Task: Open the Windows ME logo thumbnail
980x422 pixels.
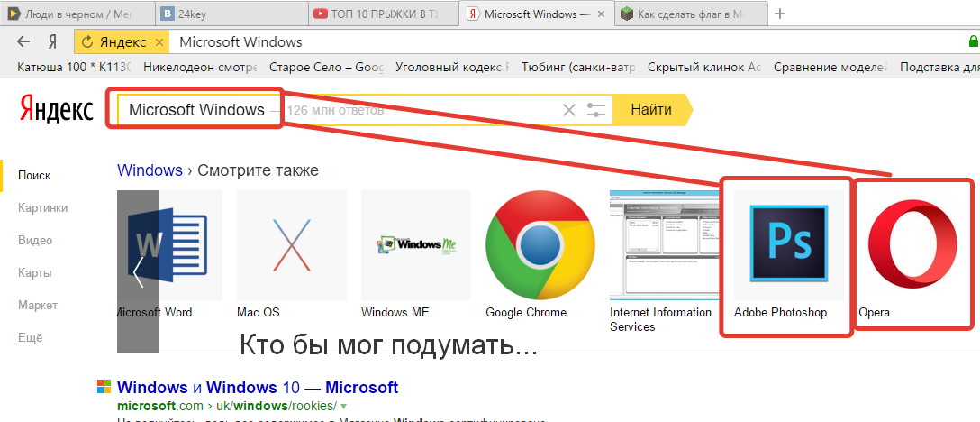Action: pos(416,246)
